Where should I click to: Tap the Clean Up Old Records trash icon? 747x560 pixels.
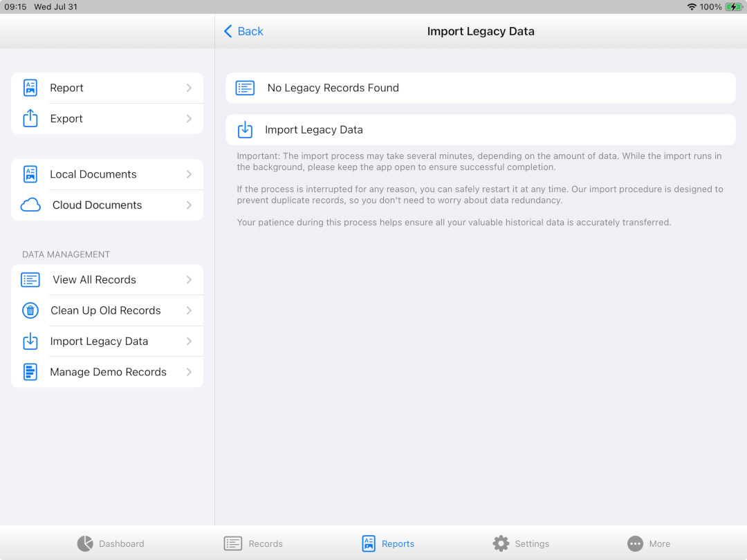(30, 310)
